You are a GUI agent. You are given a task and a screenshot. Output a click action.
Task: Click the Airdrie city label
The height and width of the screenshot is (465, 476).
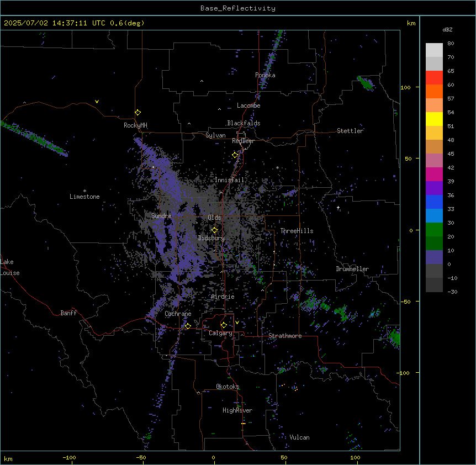[223, 297]
